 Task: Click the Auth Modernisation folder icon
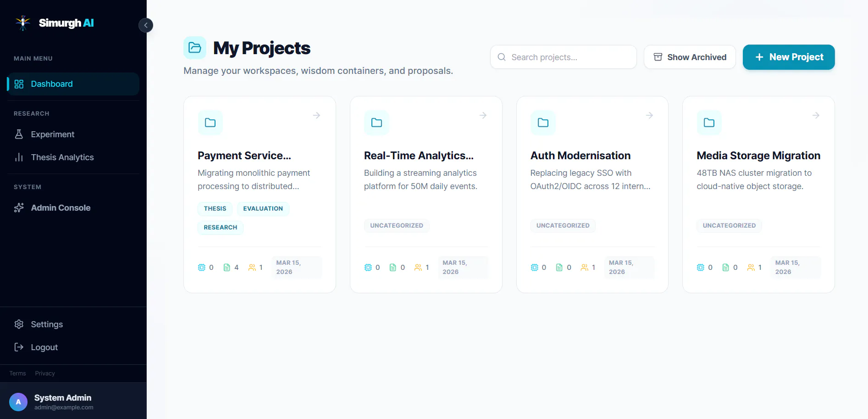[543, 123]
